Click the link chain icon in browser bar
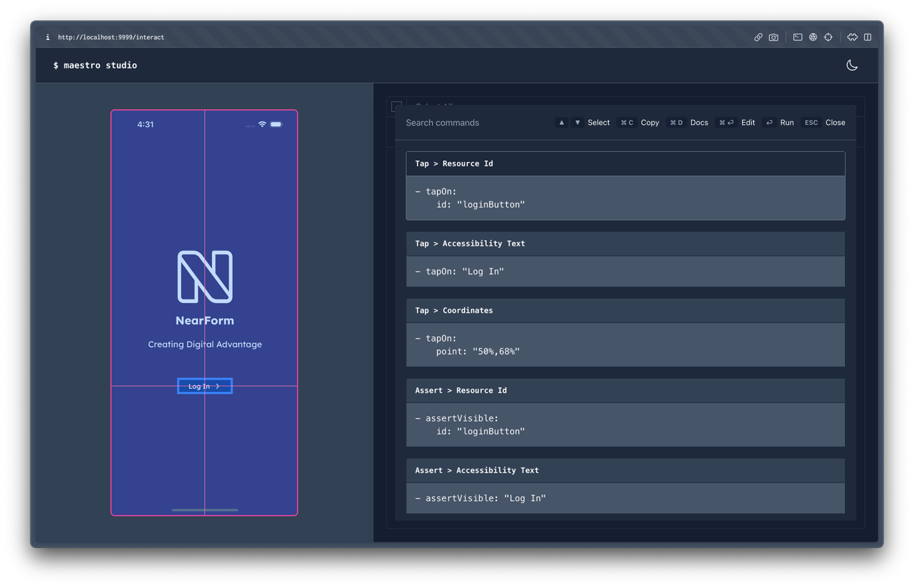 [758, 37]
